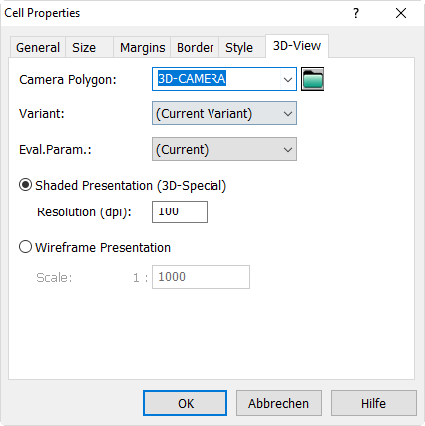Click the OK button
Image resolution: width=425 pixels, height=426 pixels.
tap(185, 403)
